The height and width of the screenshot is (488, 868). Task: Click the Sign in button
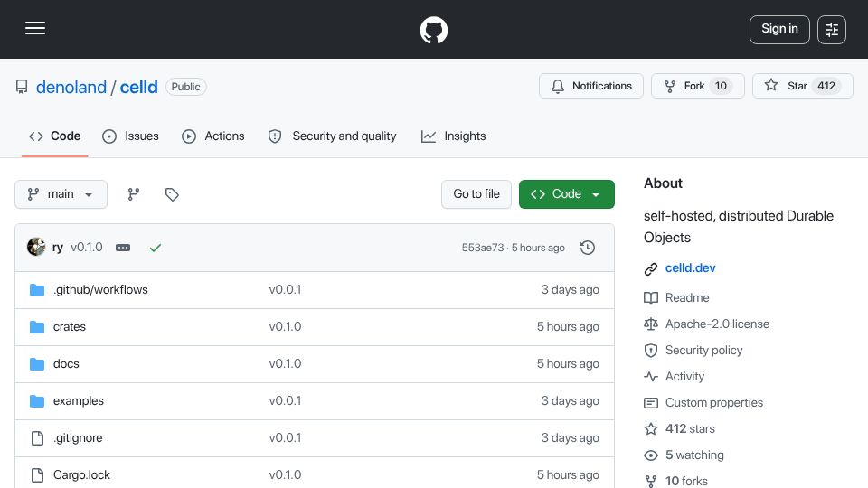(x=779, y=29)
